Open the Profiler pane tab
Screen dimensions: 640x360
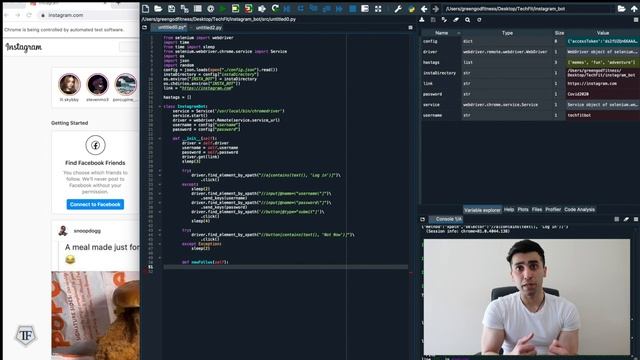click(x=553, y=209)
